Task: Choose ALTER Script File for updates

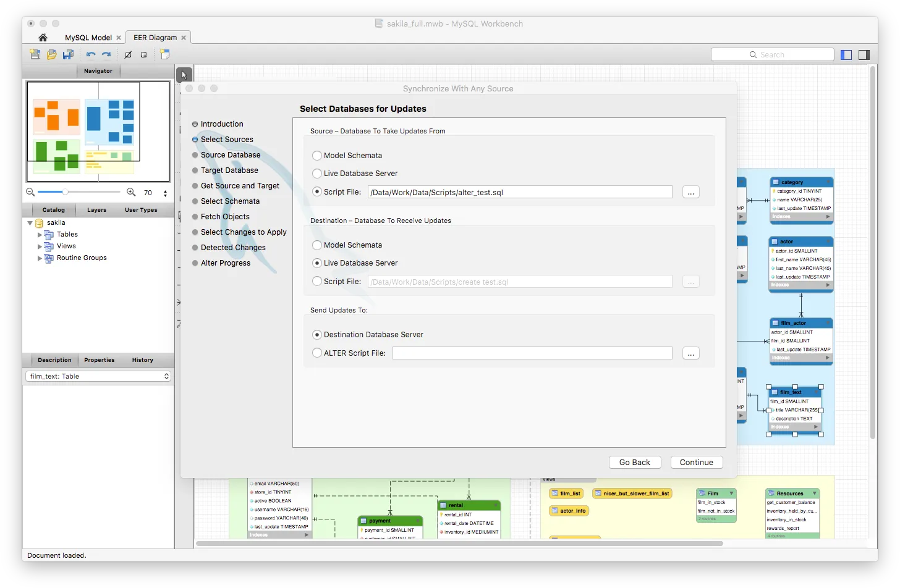Action: (317, 353)
